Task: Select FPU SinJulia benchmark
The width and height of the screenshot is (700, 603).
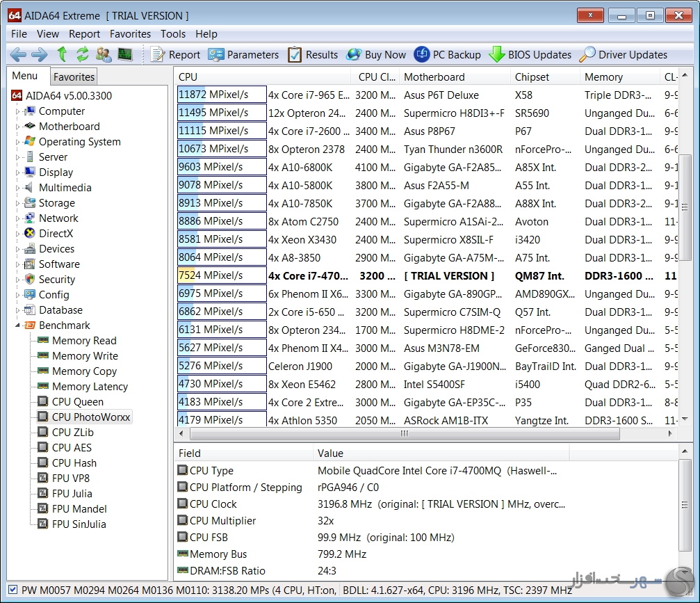Action: pyautogui.click(x=79, y=524)
